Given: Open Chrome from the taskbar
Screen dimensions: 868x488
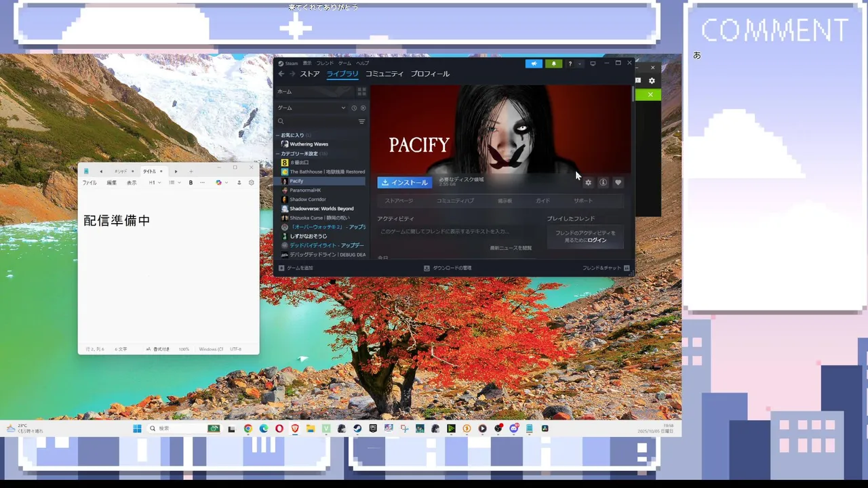Looking at the screenshot, I should 248,428.
